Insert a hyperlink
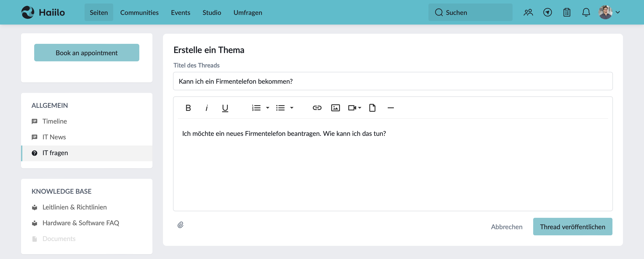Viewport: 644px width, 259px height. tap(317, 108)
